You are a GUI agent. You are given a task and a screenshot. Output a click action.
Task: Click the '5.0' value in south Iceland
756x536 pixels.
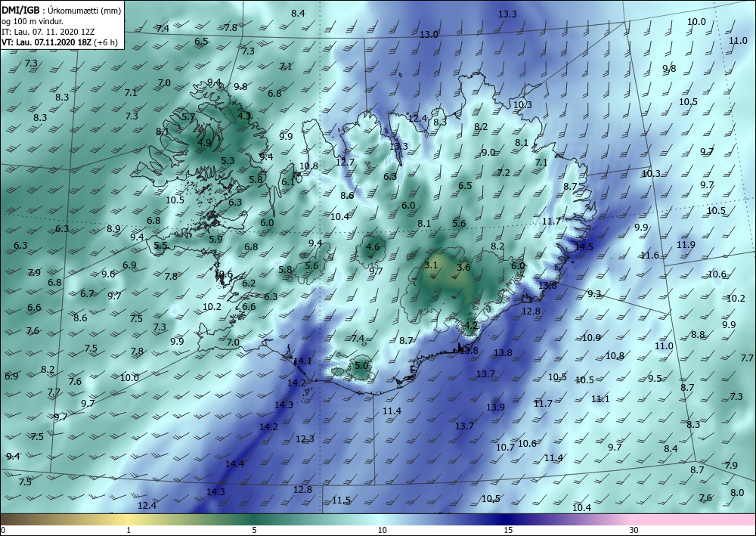point(361,366)
